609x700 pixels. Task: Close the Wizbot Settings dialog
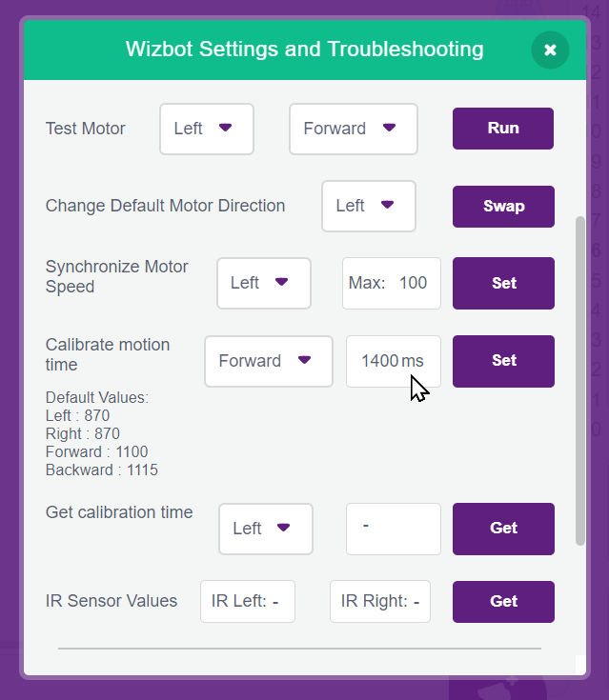click(x=550, y=50)
